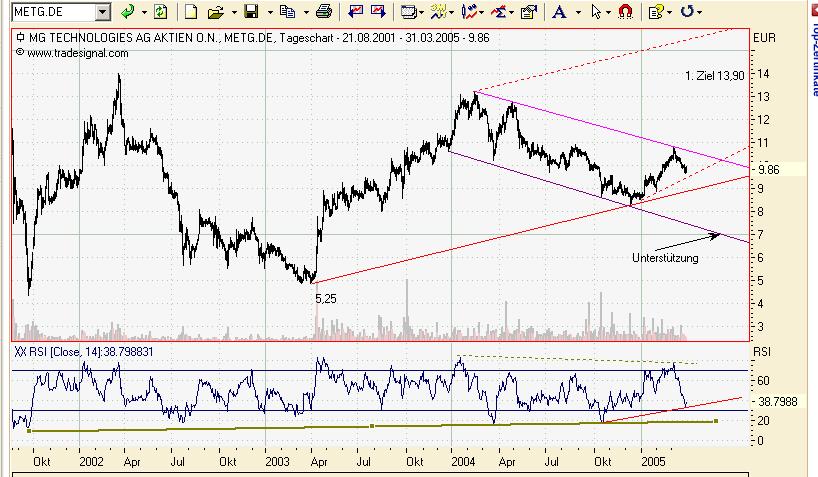Print the chart
Image resolution: width=818 pixels, height=477 pixels.
(324, 11)
